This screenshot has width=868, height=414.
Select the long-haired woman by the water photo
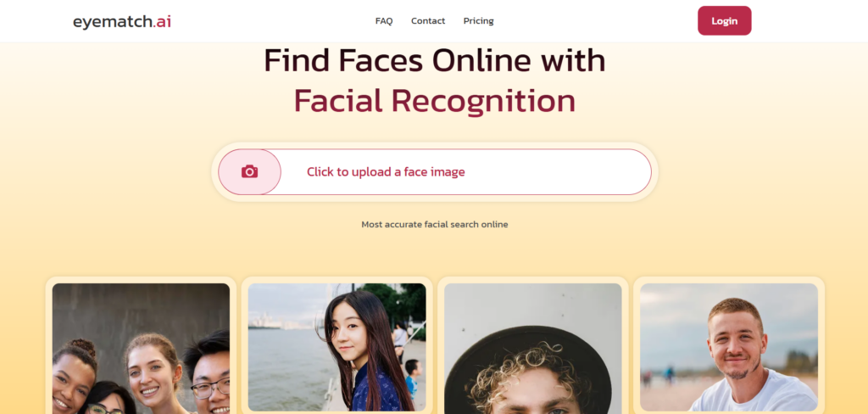(x=337, y=347)
